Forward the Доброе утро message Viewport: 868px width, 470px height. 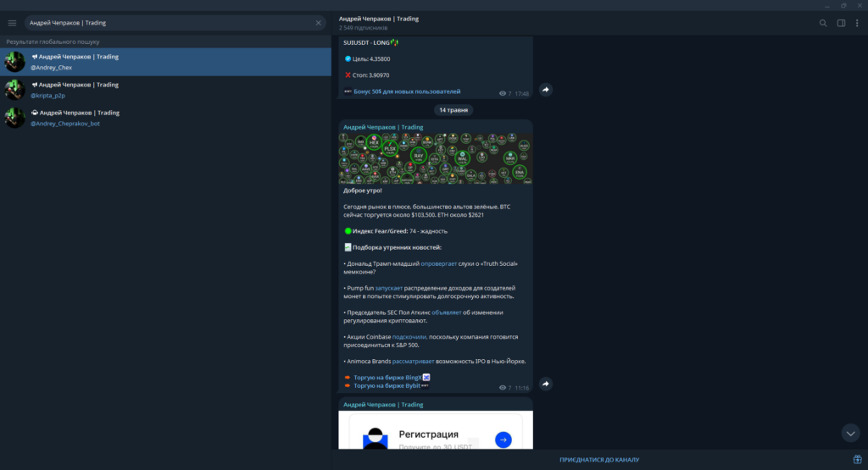pos(546,384)
